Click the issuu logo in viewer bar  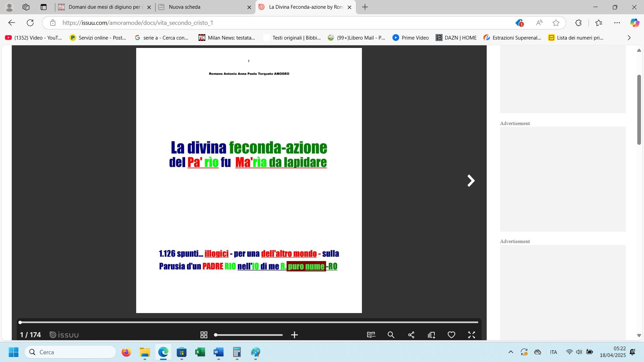coord(64,335)
